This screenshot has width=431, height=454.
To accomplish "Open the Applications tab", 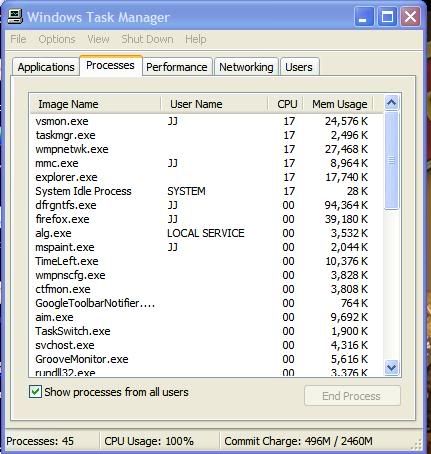I will coord(46,67).
